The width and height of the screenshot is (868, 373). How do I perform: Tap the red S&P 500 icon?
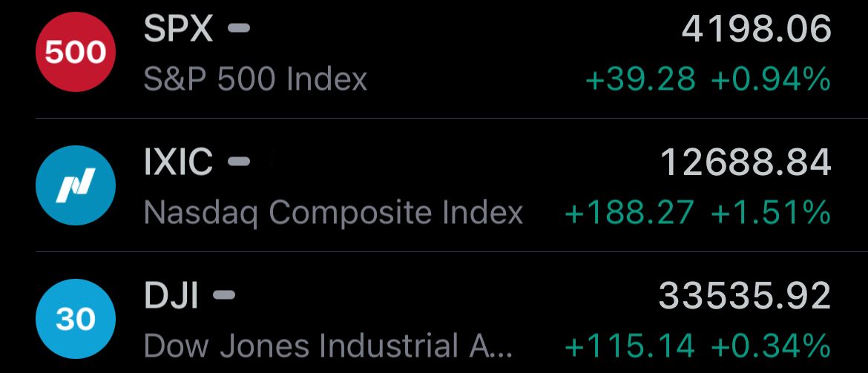[x=75, y=52]
